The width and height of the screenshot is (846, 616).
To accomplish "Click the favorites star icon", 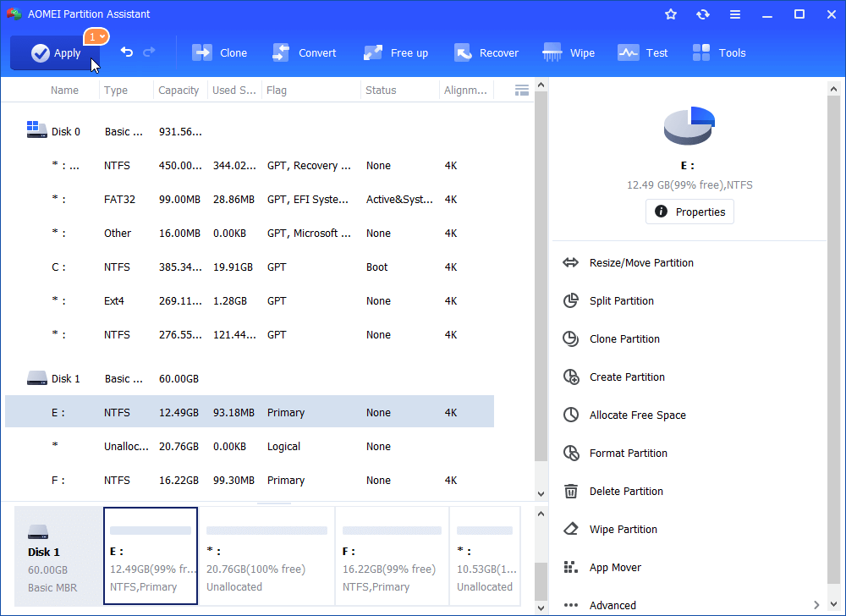I will tap(671, 14).
